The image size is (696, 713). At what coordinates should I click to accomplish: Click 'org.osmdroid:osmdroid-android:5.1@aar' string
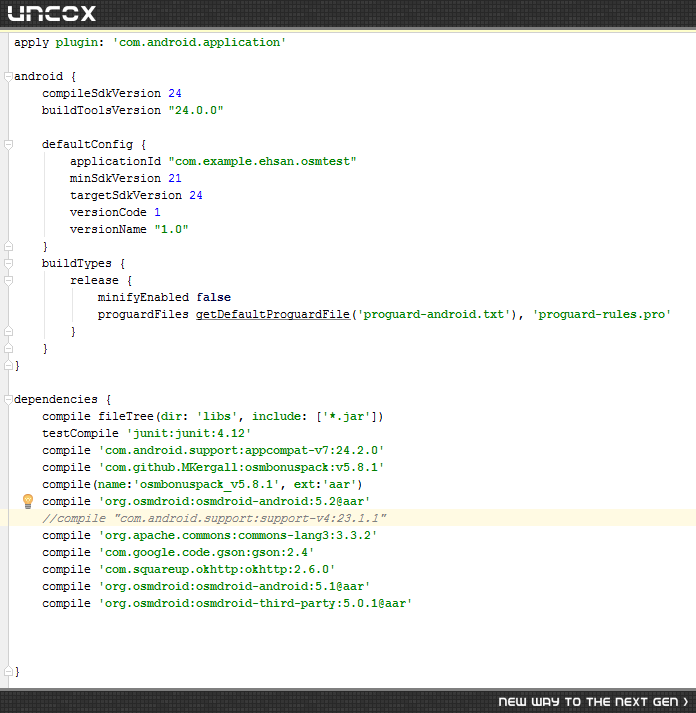pyautogui.click(x=235, y=587)
